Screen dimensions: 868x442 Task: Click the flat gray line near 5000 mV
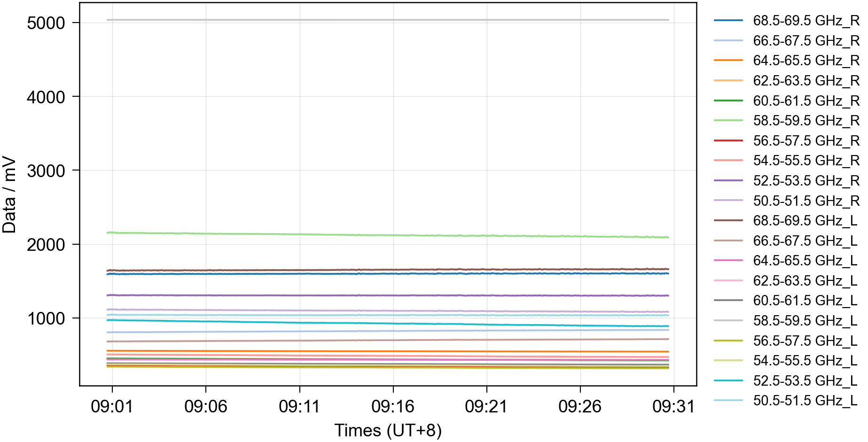click(x=388, y=20)
